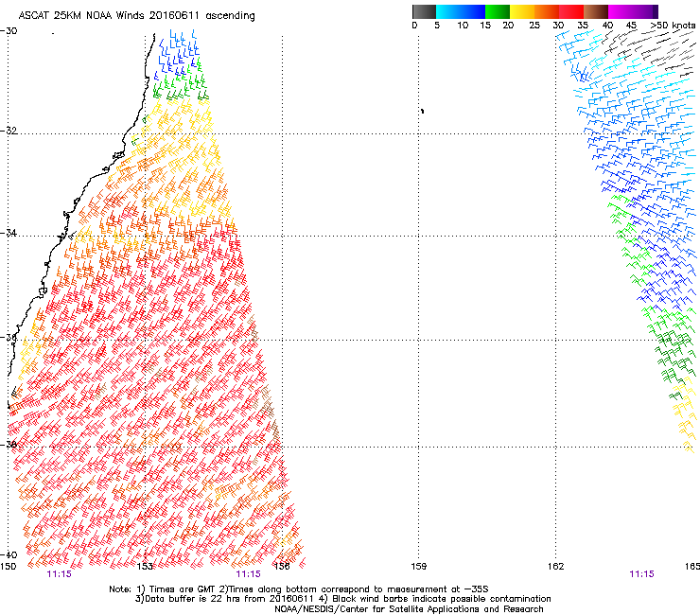This screenshot has width=700, height=615.
Task: Click the small black island mark near longitude 159
Action: [422, 111]
